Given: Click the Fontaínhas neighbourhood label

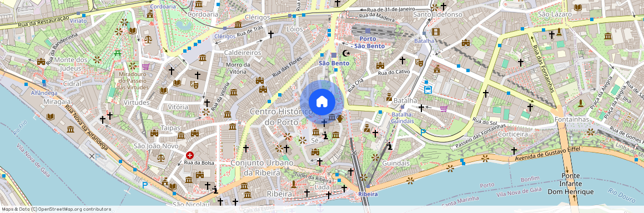Looking at the screenshot, I should (572, 119).
